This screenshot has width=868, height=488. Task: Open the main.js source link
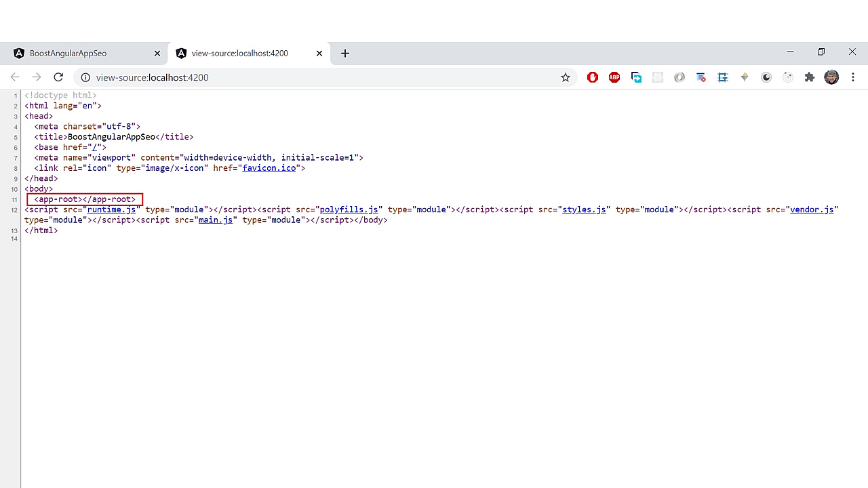[215, 220]
